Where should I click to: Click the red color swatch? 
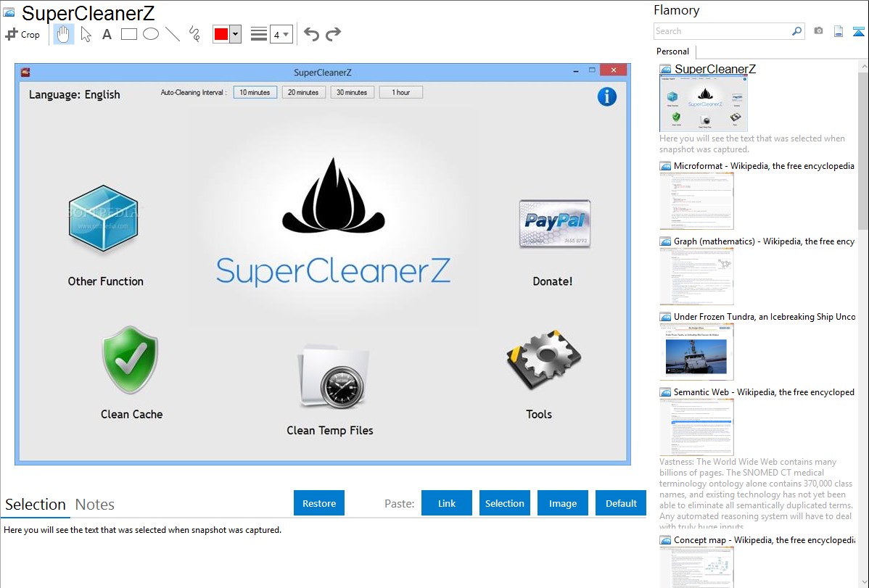tap(221, 34)
